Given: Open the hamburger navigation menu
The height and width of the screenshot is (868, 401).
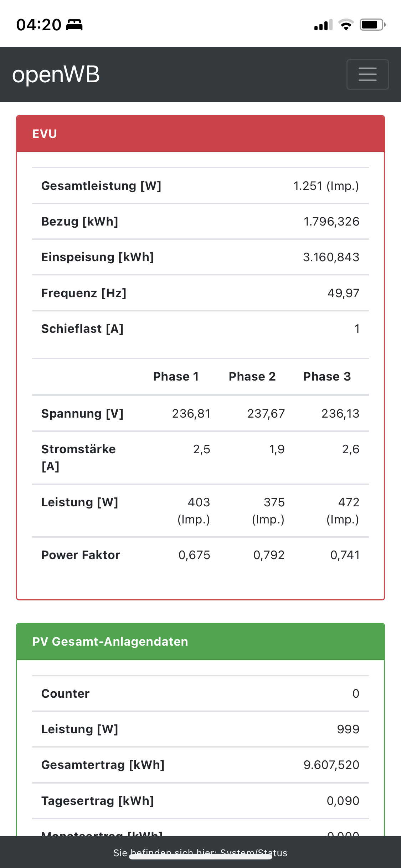Looking at the screenshot, I should pos(367,74).
